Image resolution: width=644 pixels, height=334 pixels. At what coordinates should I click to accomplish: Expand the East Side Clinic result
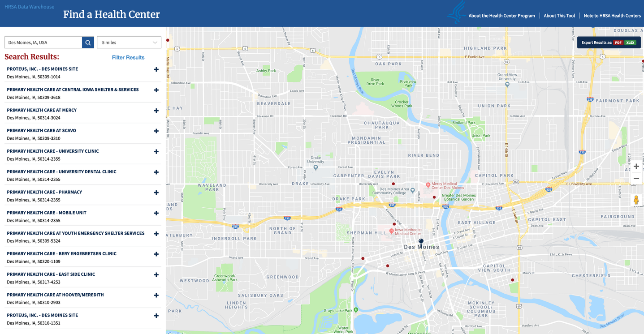[x=156, y=275]
